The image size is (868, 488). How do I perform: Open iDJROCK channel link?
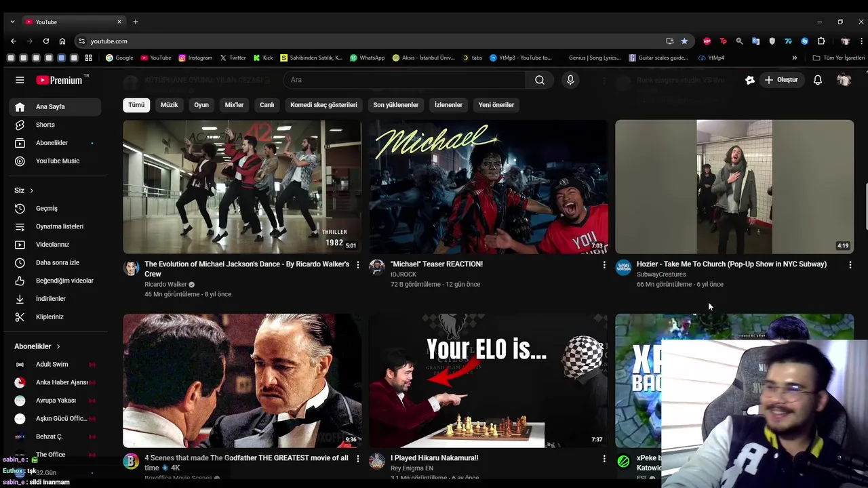403,274
